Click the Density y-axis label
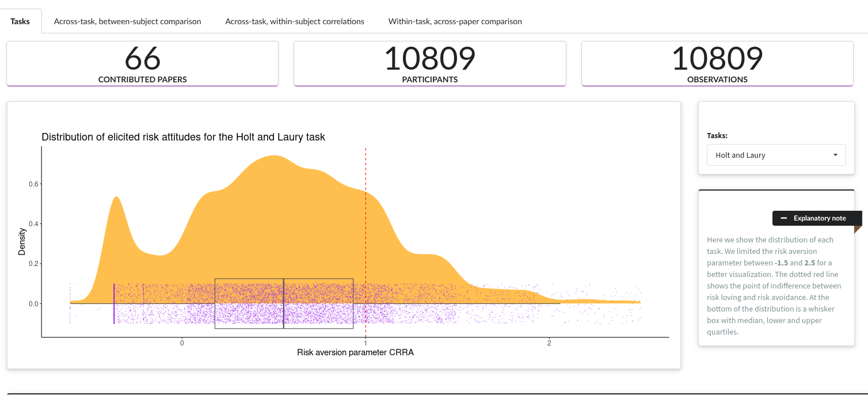The width and height of the screenshot is (868, 395). point(22,242)
